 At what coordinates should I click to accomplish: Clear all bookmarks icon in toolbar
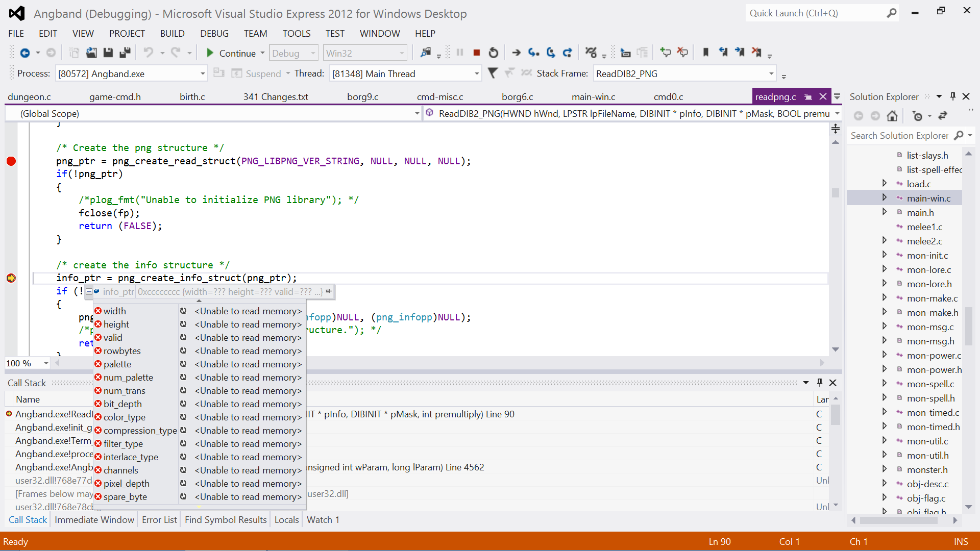[756, 53]
